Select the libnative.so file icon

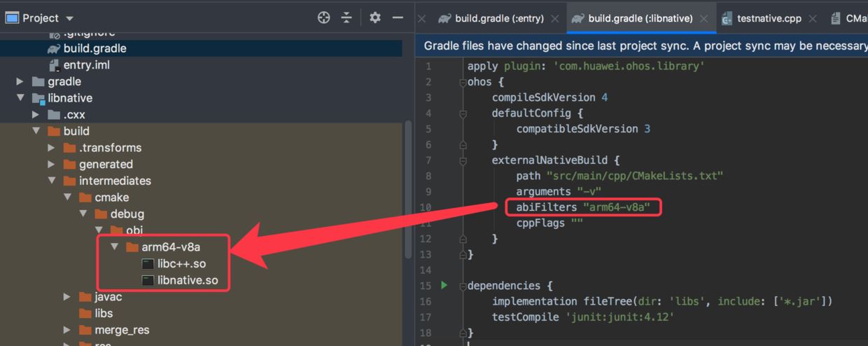coord(148,280)
